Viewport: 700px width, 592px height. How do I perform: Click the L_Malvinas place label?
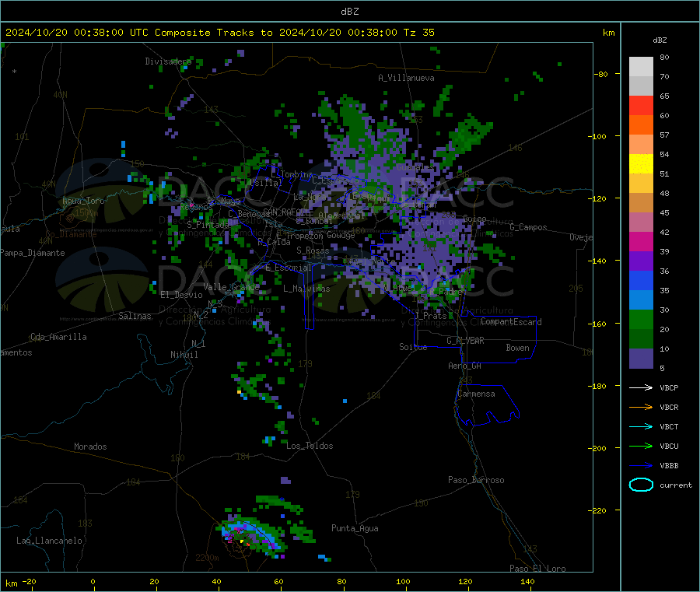tap(306, 289)
